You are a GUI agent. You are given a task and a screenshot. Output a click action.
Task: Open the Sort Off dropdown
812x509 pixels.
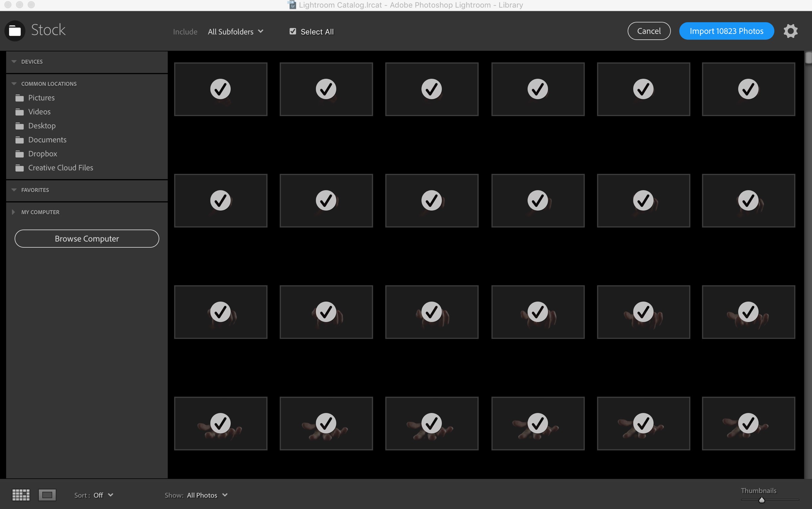103,495
